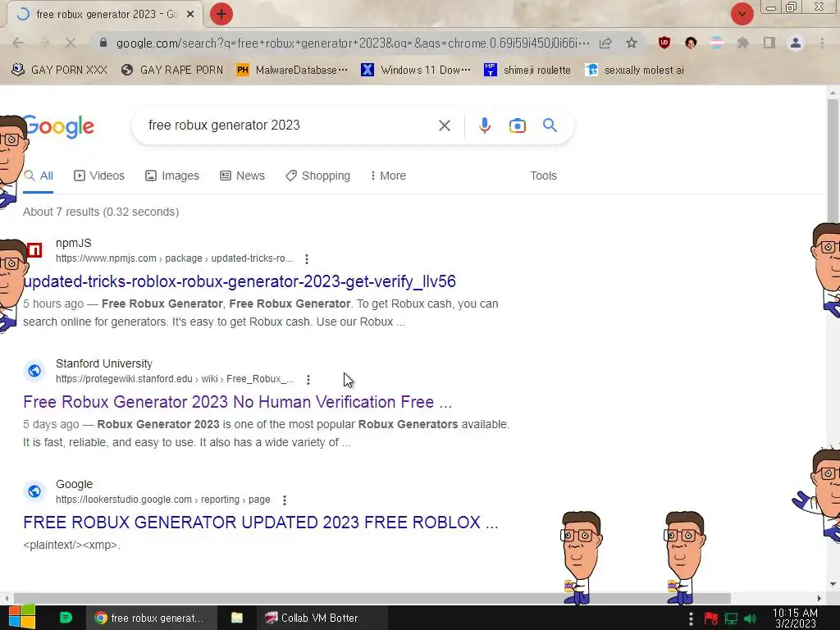
Task: Select the All results tab
Action: coord(39,176)
